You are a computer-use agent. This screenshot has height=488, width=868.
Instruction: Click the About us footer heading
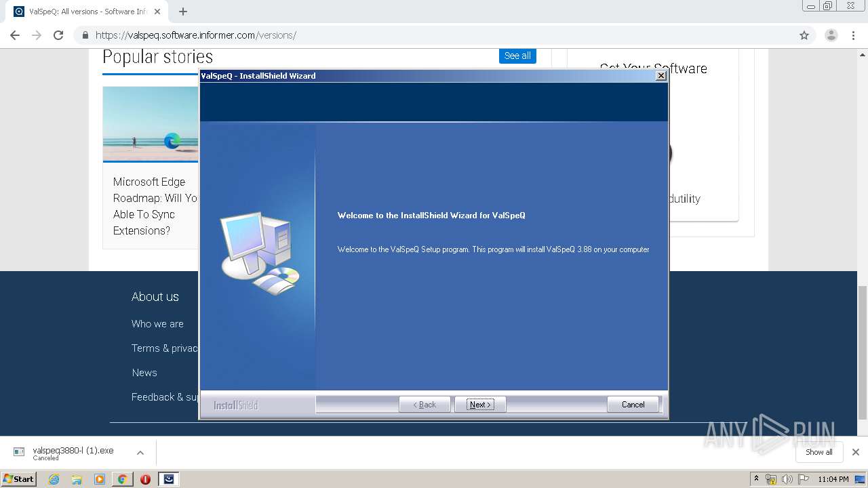pos(155,297)
